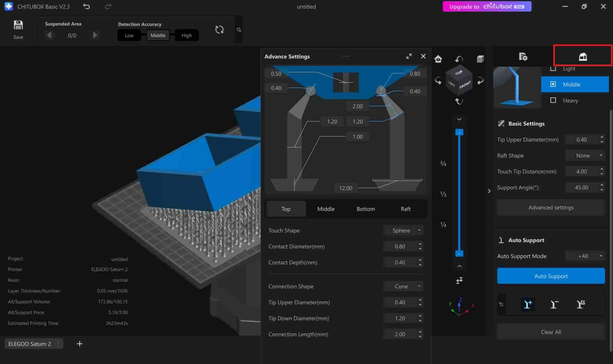The width and height of the screenshot is (613, 364).
Task: Expand the Advance Settings dialog
Action: tap(409, 56)
